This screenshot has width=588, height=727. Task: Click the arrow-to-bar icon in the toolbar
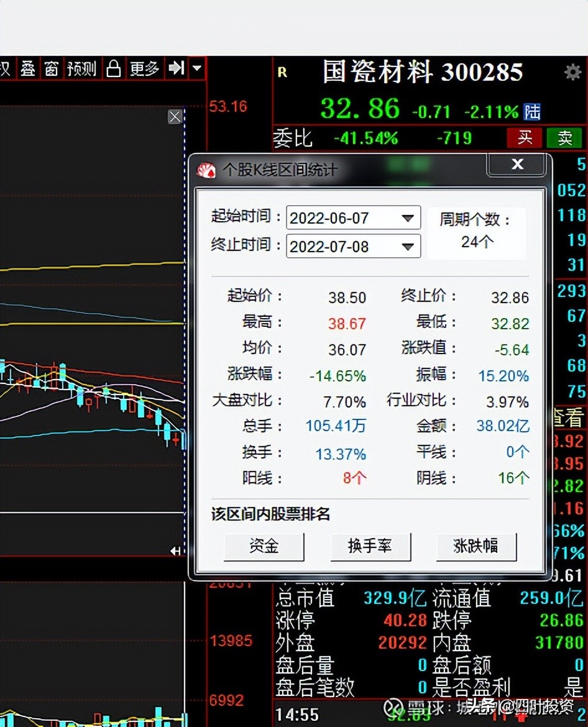pyautogui.click(x=177, y=68)
